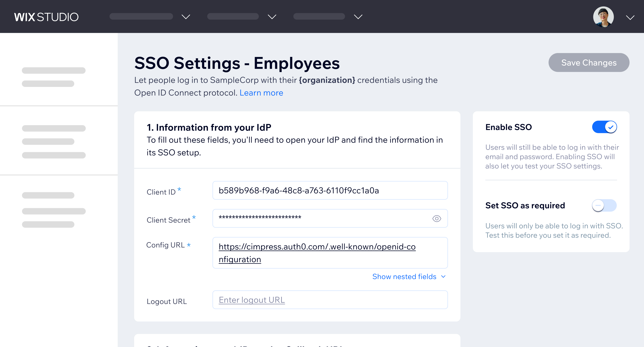Click the 'Client ID' label text
Screen dimensions: 644x347
pyautogui.click(x=161, y=192)
